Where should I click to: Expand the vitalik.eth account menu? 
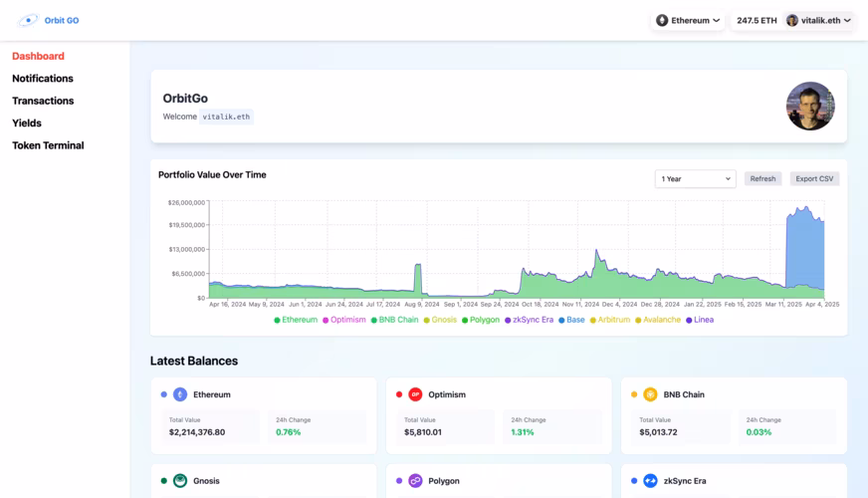tap(819, 21)
